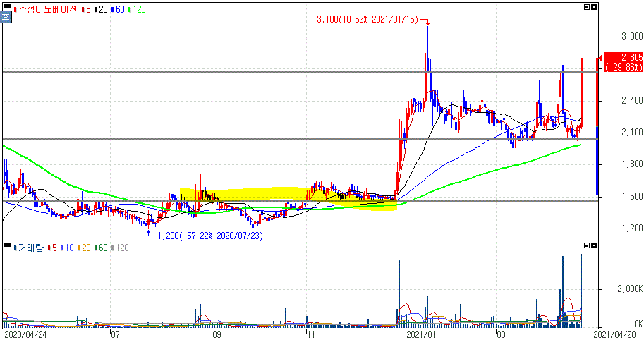Click the 2021/01 label on the time axis
The height and width of the screenshot is (340, 644).
(x=420, y=334)
